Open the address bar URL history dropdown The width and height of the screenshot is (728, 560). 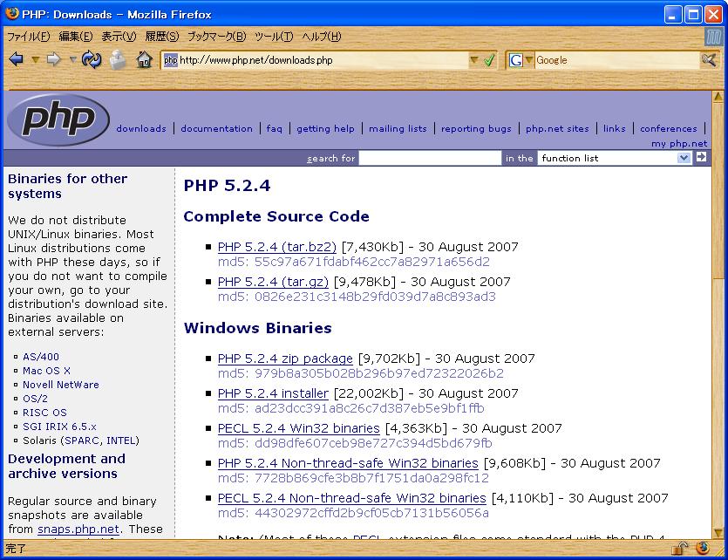point(474,60)
